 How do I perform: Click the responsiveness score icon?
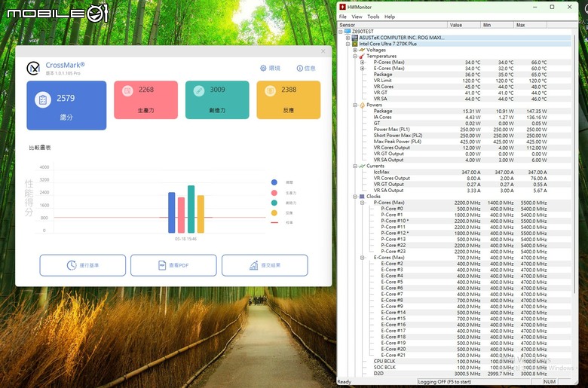click(x=270, y=90)
